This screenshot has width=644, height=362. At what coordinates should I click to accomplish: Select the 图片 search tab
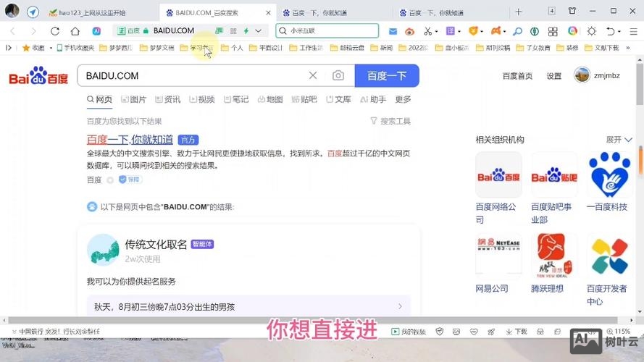pos(133,99)
